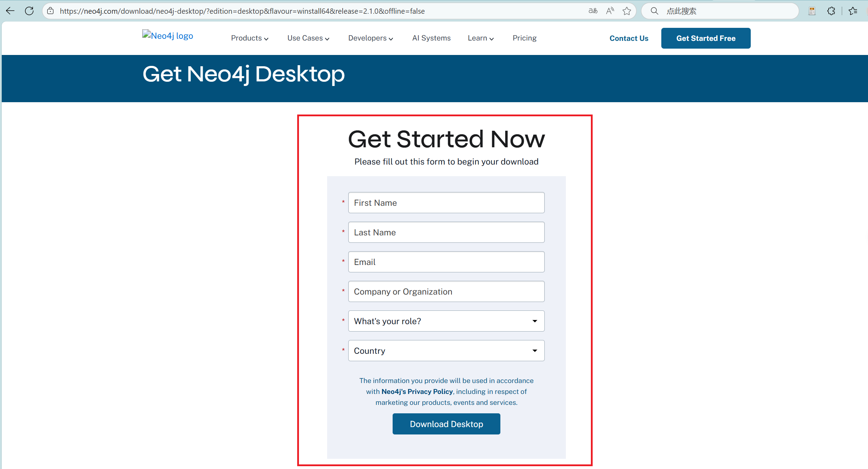Screen dimensions: 868x469
Task: Expand the Products menu
Action: click(249, 38)
